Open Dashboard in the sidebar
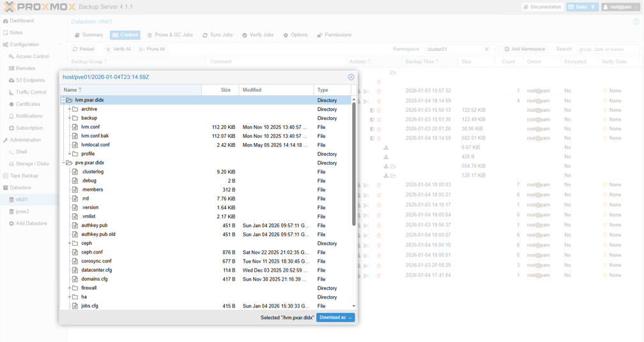 22,20
